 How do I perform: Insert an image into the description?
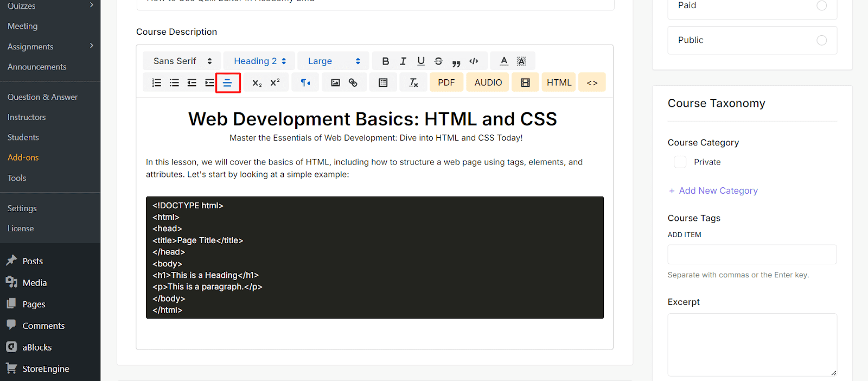[x=335, y=82]
